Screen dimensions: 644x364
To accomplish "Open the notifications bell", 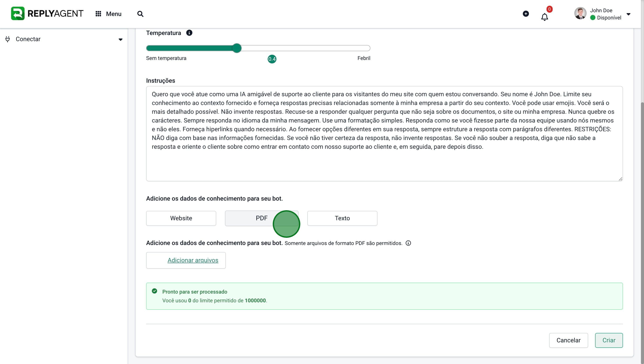I will [x=545, y=17].
